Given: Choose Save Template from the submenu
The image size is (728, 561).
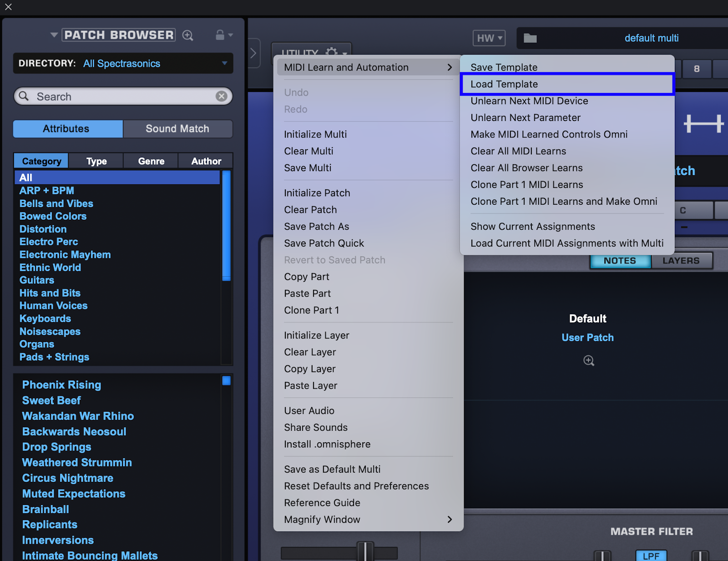Looking at the screenshot, I should pyautogui.click(x=567, y=67).
